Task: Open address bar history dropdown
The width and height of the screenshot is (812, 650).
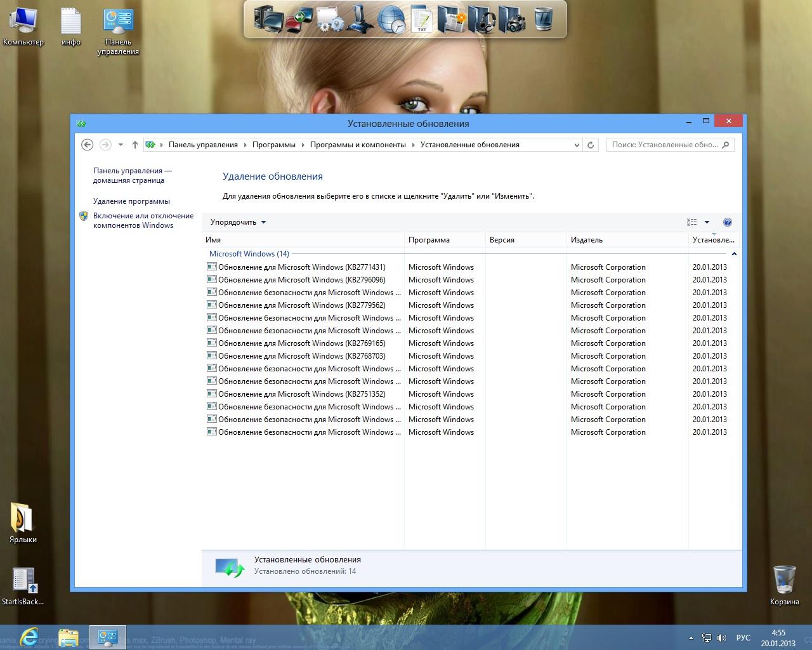Action: (x=576, y=145)
